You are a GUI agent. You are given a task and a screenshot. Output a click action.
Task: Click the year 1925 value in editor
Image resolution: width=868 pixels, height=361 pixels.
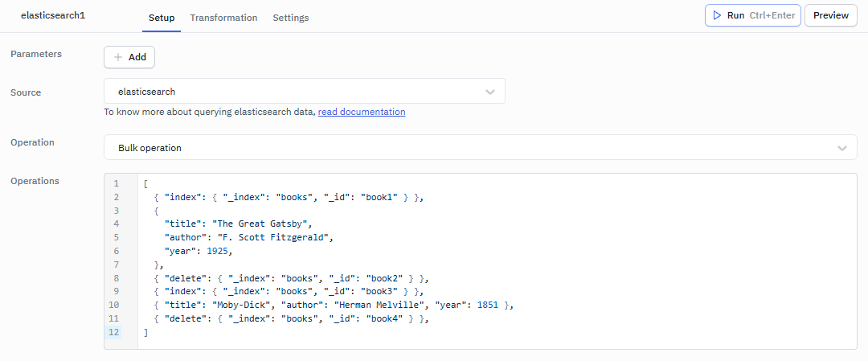click(x=217, y=251)
